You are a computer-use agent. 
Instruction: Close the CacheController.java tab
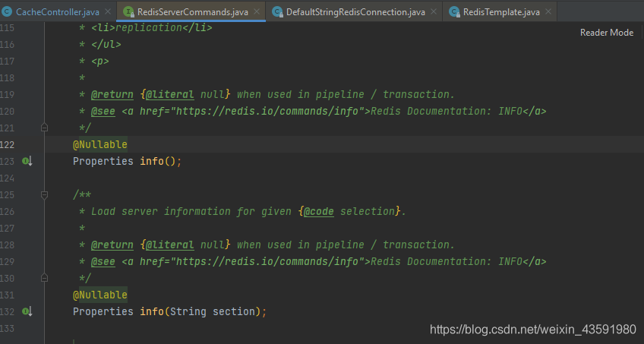click(x=106, y=12)
